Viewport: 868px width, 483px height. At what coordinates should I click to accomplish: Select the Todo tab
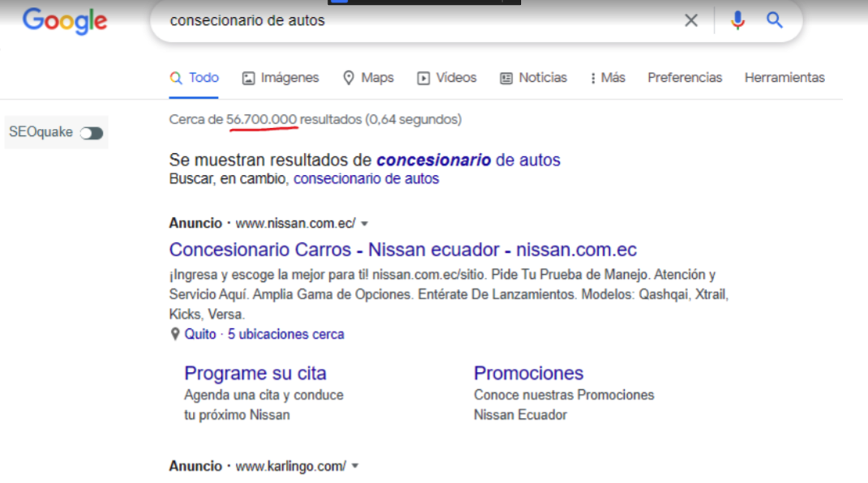tap(195, 78)
